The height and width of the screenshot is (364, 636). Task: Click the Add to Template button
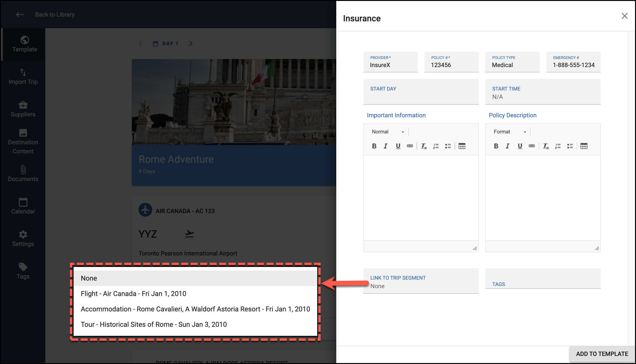(602, 354)
